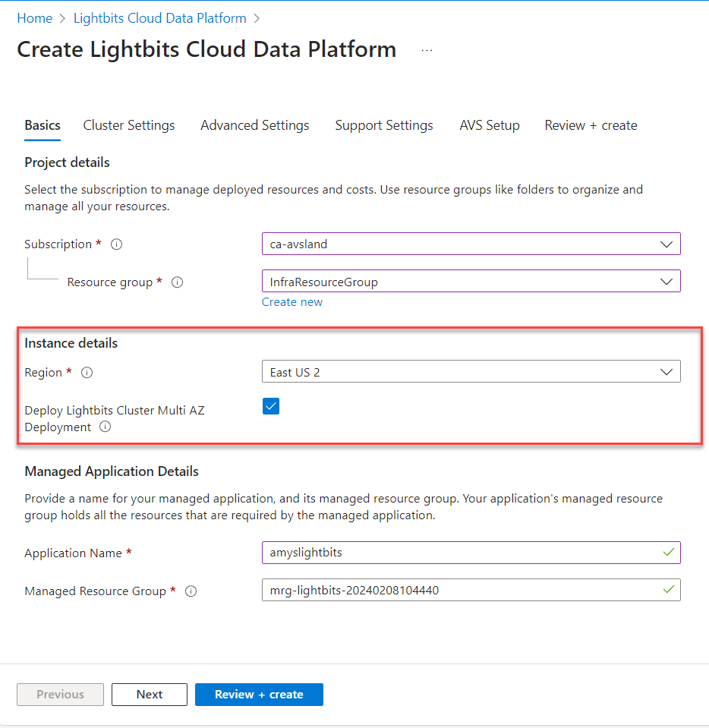Viewport: 709px width, 728px height.
Task: Click the Previous button
Action: (x=61, y=695)
